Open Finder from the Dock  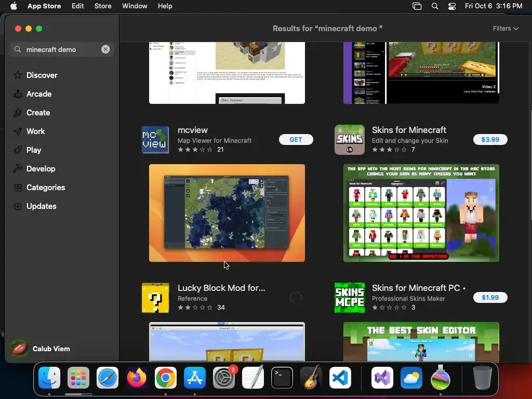[x=49, y=378]
